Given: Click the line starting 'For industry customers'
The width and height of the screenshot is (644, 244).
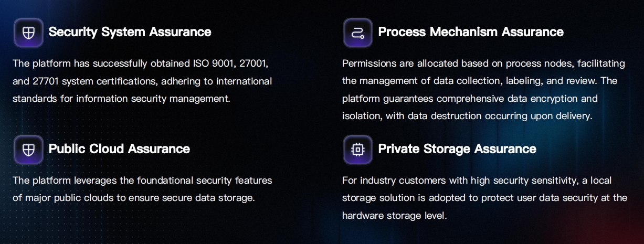Looking at the screenshot, I should [x=477, y=181].
